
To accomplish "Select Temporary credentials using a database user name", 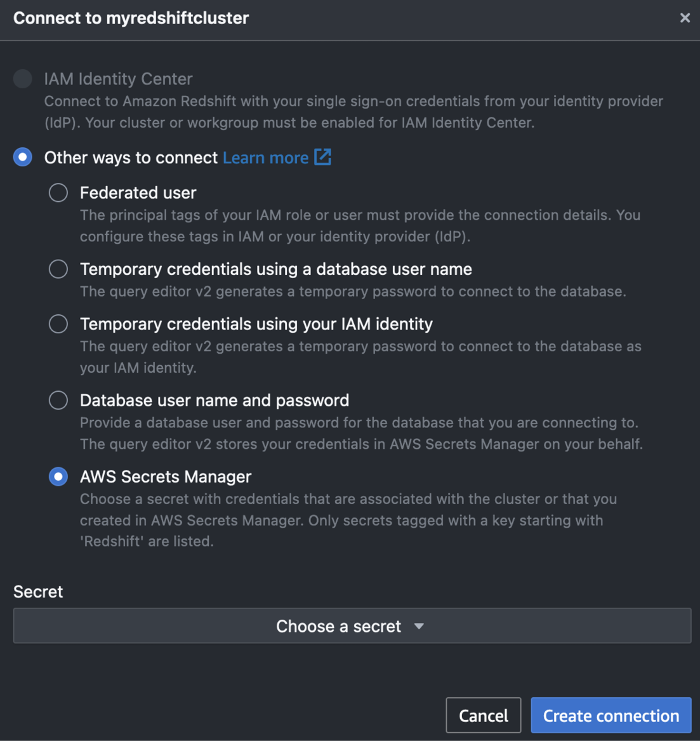I will point(58,269).
